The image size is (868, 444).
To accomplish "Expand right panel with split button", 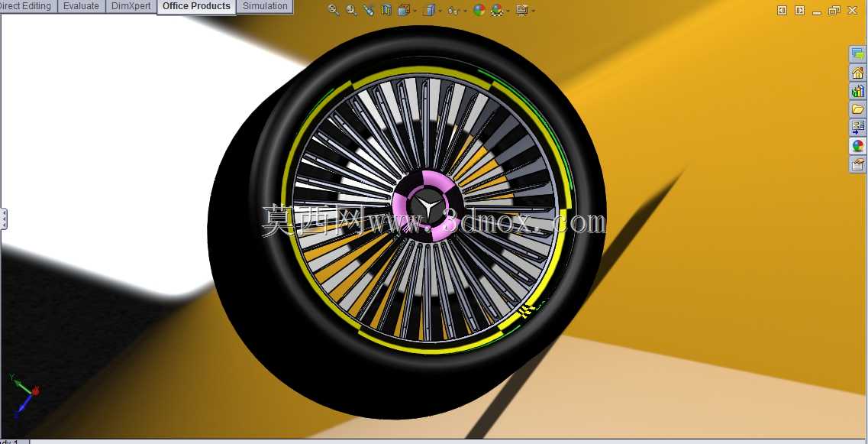I will (799, 11).
